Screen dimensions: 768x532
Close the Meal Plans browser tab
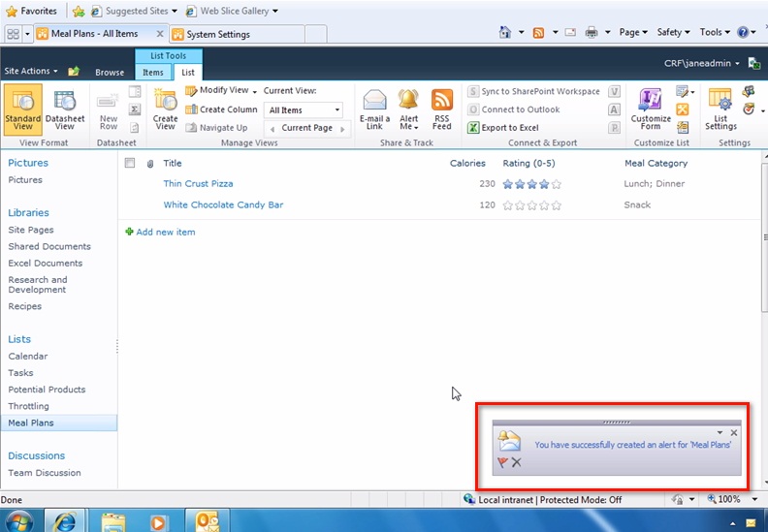click(x=160, y=34)
